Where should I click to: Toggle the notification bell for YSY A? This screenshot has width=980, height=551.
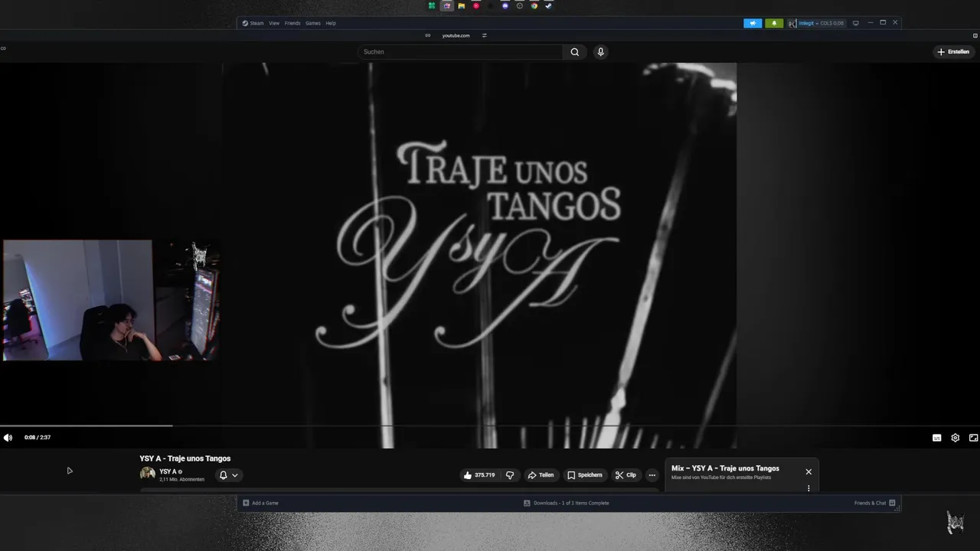coord(224,475)
